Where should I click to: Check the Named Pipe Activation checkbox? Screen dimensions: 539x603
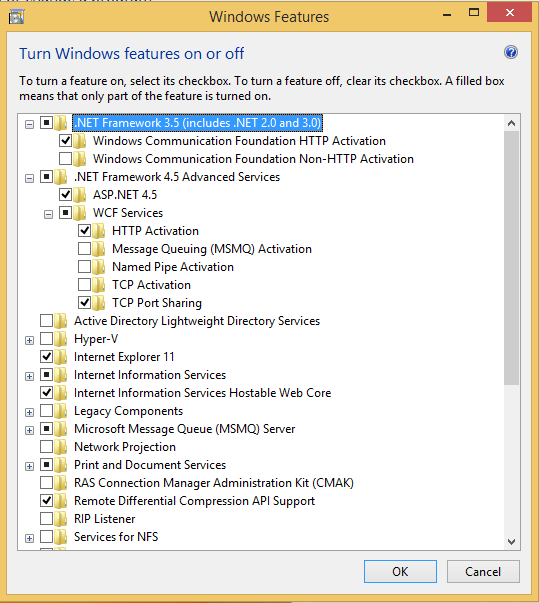pyautogui.click(x=85, y=267)
